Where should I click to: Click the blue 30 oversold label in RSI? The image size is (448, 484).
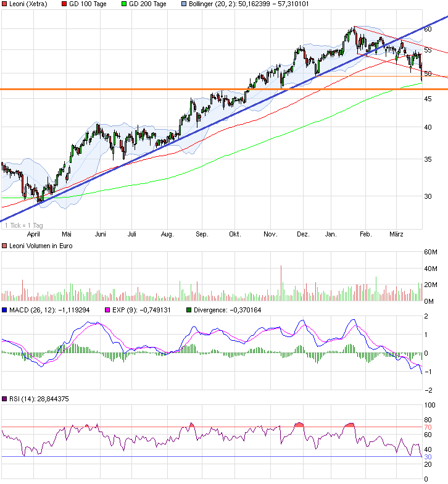(427, 457)
